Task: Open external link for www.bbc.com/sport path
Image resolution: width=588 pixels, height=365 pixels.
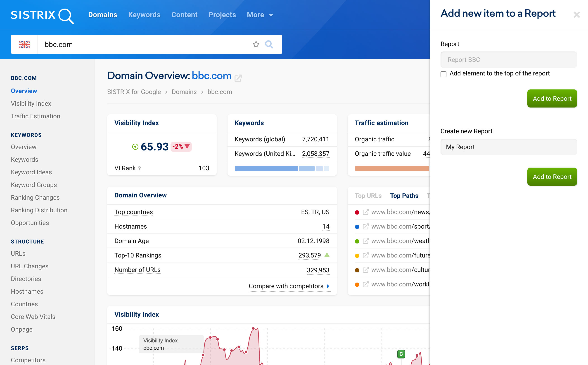Action: (366, 227)
